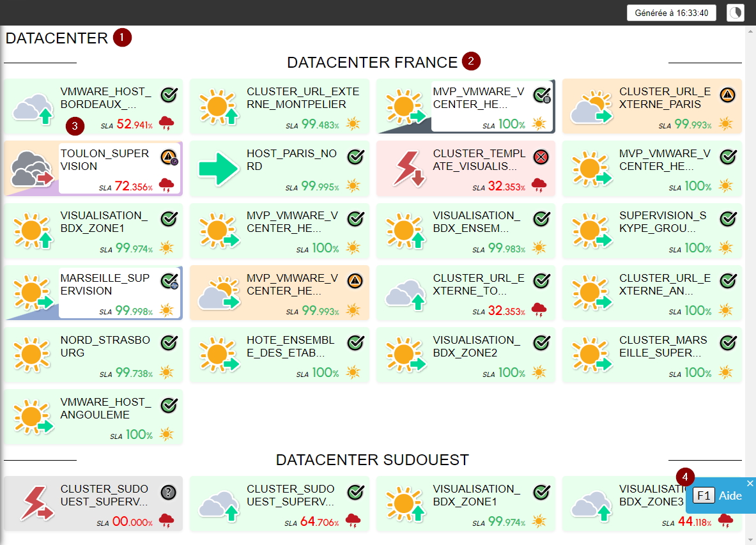
Task: Click the pie-chart timer icon in top bar
Action: coord(736,13)
